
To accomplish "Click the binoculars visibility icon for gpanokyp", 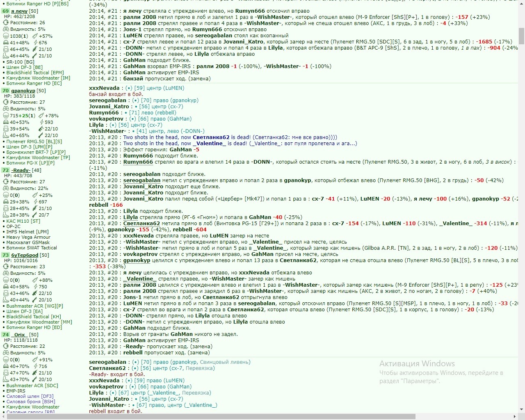I will 6,109.
